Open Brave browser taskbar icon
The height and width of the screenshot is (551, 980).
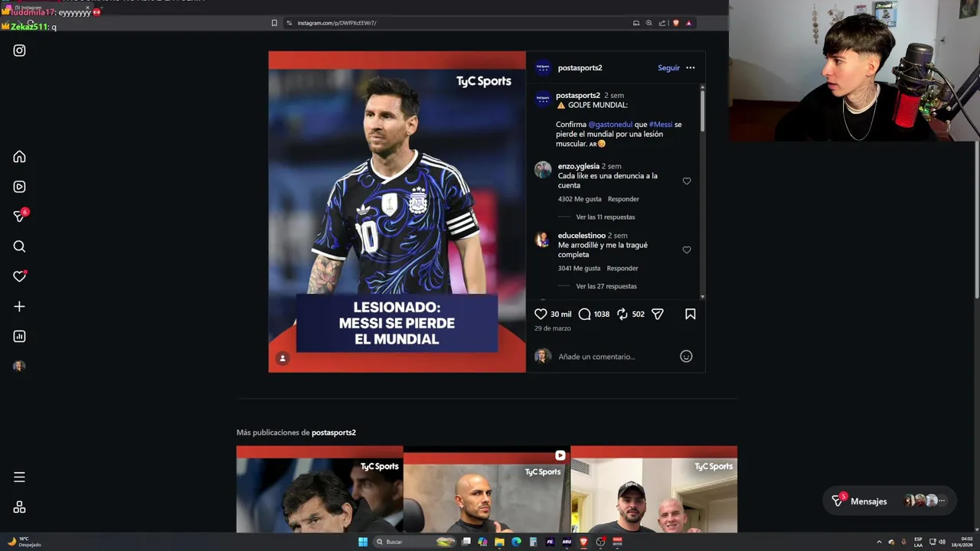tap(583, 542)
